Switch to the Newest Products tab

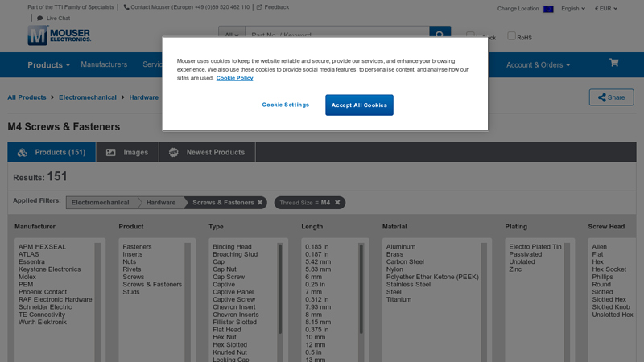click(207, 152)
